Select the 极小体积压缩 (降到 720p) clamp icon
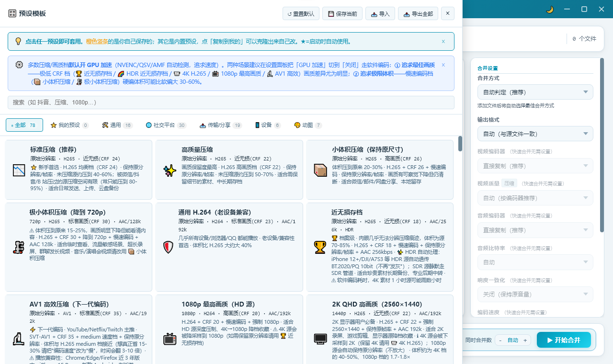Screen dimensions: 613x364 [x=19, y=247]
